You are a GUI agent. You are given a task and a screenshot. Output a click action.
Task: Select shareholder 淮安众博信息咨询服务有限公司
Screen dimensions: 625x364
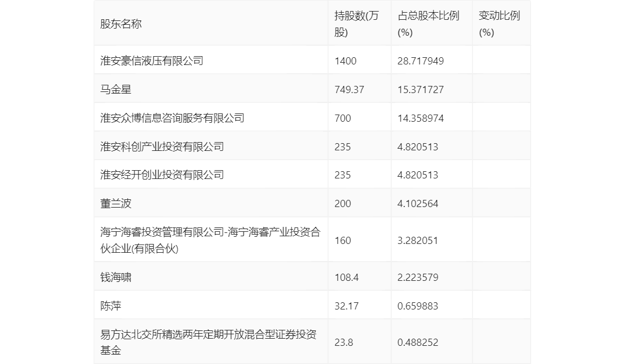[172, 118]
